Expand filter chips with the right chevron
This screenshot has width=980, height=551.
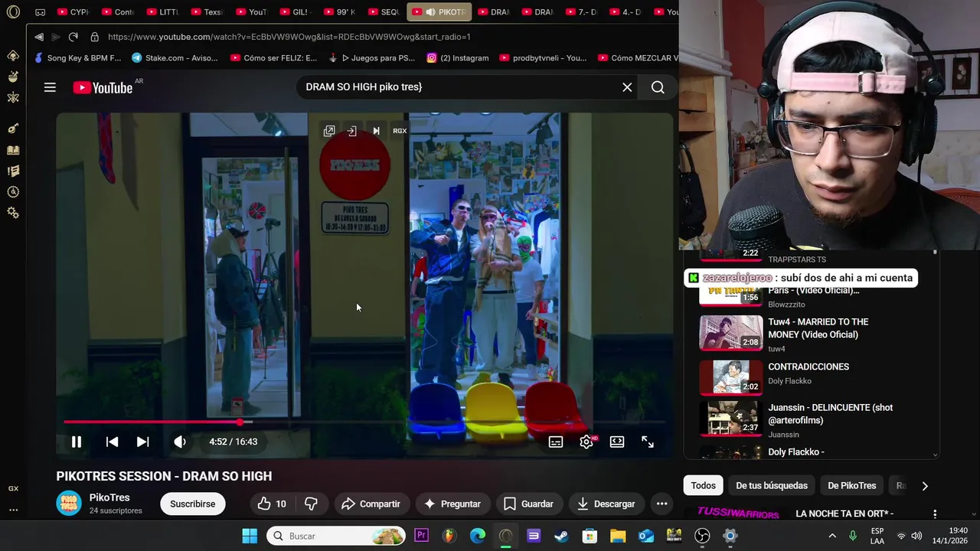(x=925, y=485)
